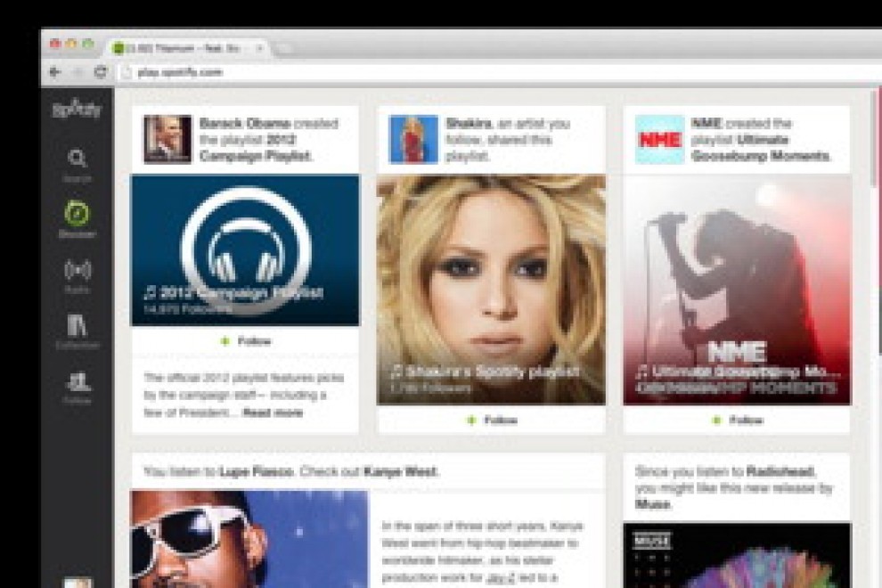The width and height of the screenshot is (882, 588).
Task: Open Kanye West photo
Action: [249, 539]
